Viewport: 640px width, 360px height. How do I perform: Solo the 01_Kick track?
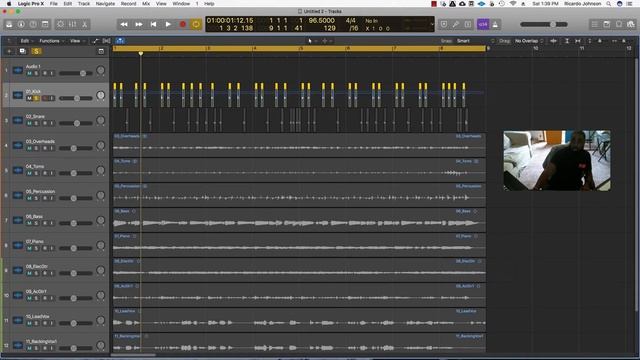[x=36, y=98]
